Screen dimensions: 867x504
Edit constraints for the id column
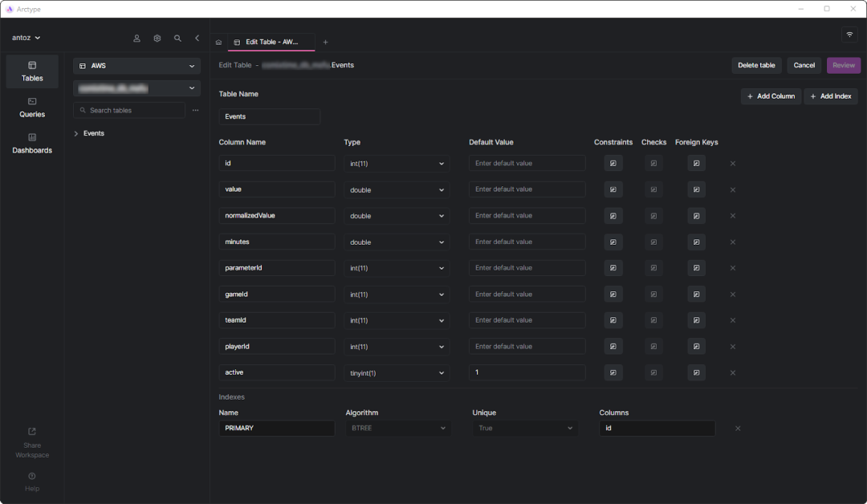(x=613, y=163)
